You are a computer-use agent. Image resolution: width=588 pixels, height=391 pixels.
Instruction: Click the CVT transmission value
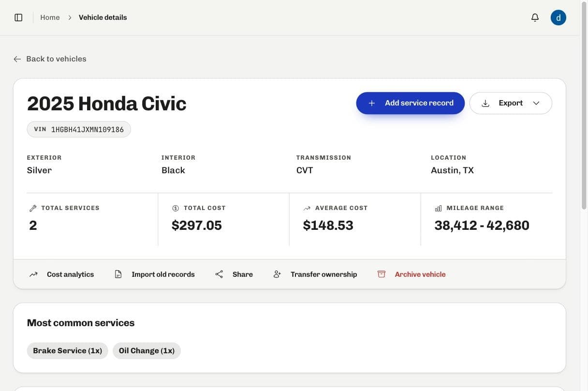tap(305, 170)
